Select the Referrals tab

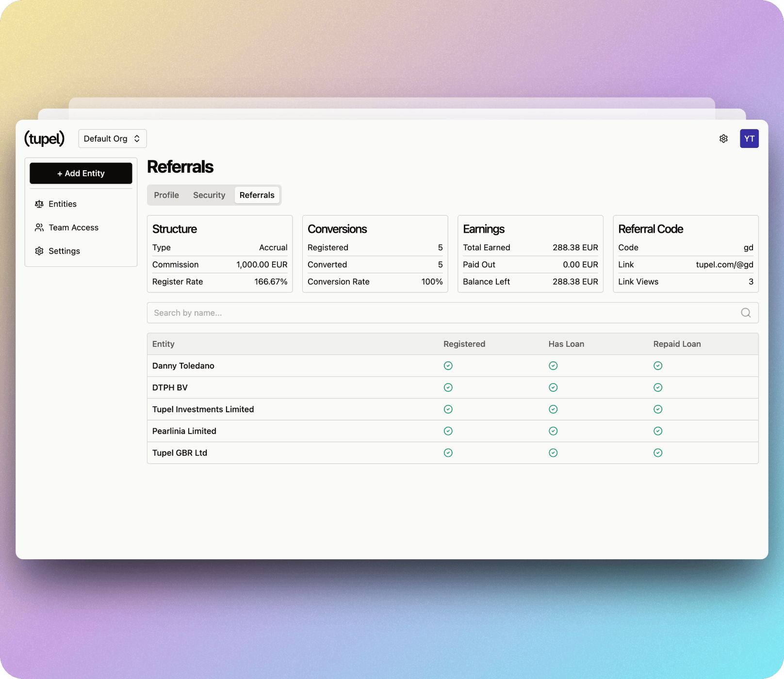(257, 195)
